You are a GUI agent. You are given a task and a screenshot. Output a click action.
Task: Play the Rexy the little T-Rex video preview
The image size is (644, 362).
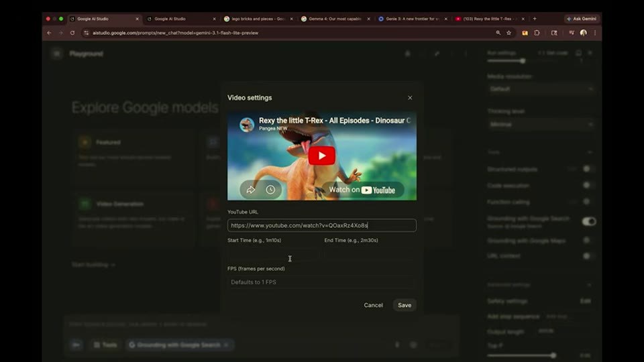[321, 156]
